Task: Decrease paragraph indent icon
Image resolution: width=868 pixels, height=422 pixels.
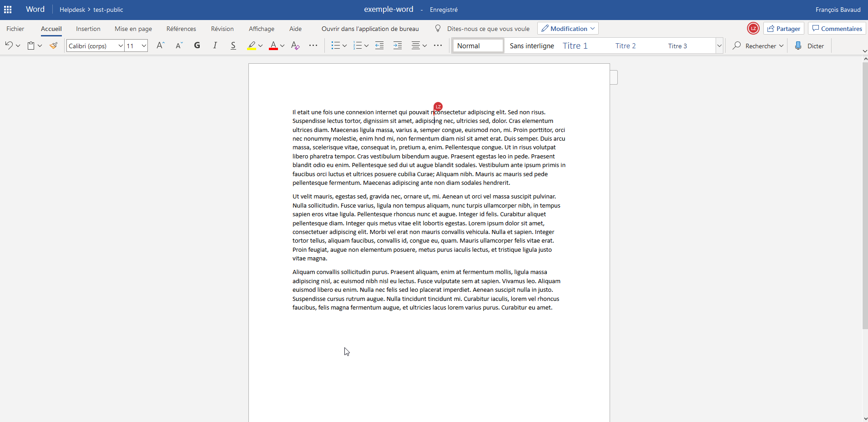Action: pos(379,46)
